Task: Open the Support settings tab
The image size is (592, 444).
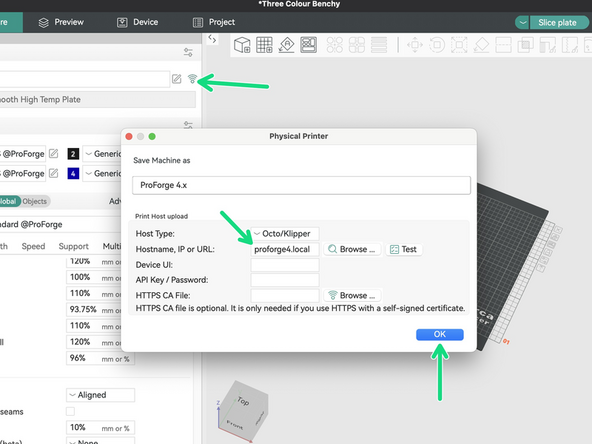Action: tap(73, 247)
